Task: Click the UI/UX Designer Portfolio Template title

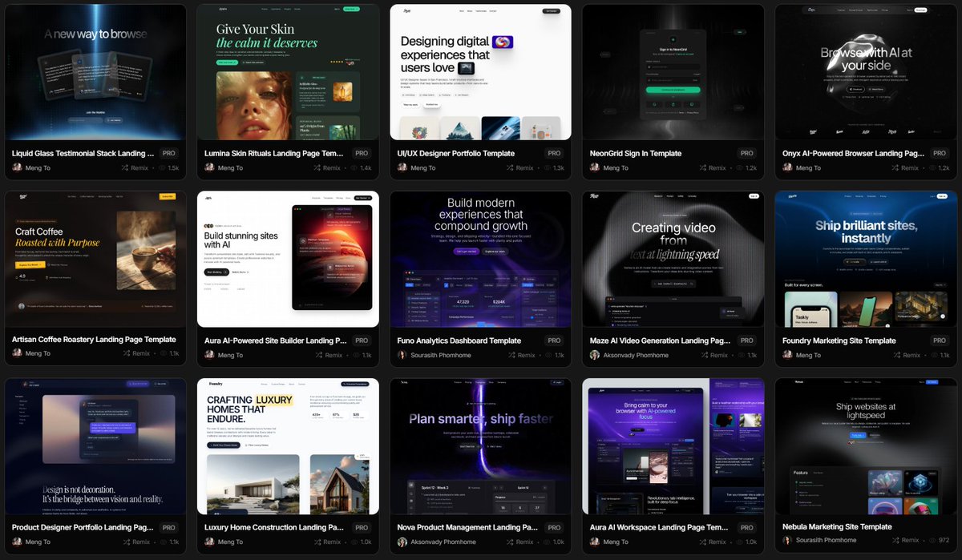Action: (456, 153)
